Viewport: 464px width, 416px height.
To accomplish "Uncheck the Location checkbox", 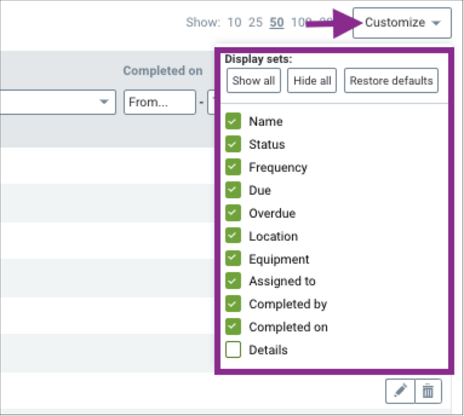I will click(233, 236).
